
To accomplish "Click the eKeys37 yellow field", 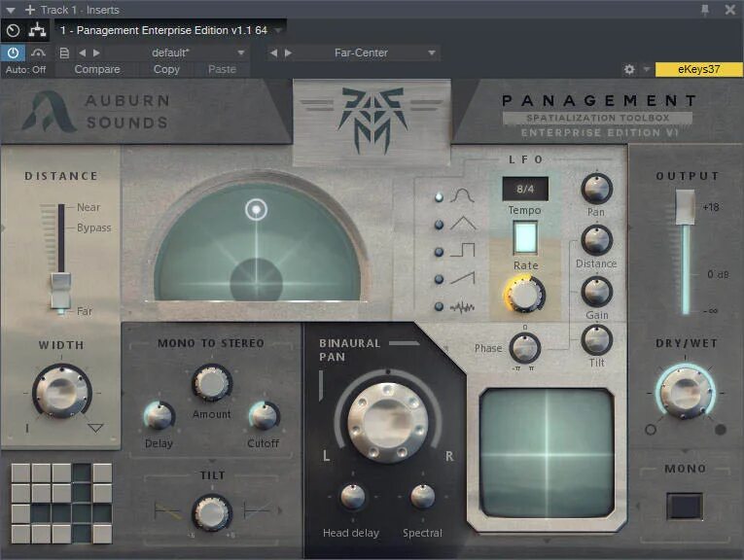I will click(x=698, y=69).
